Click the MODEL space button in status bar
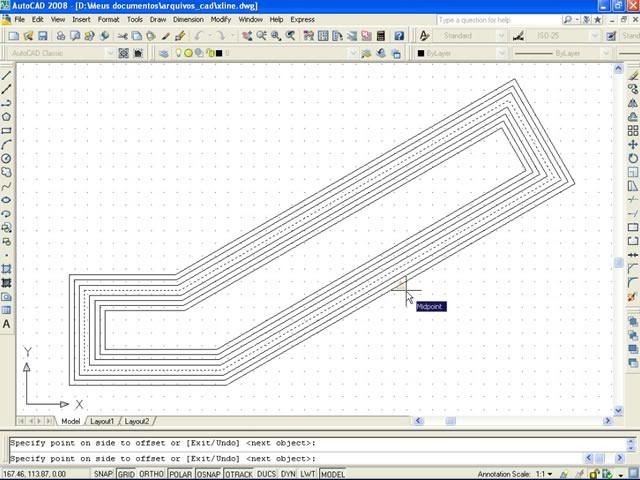640x480 pixels. [x=333, y=474]
